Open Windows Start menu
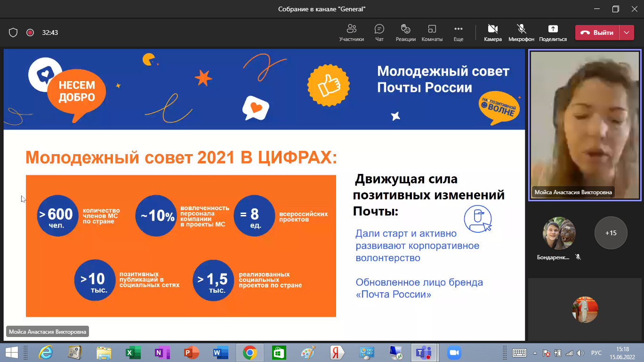 [11, 352]
